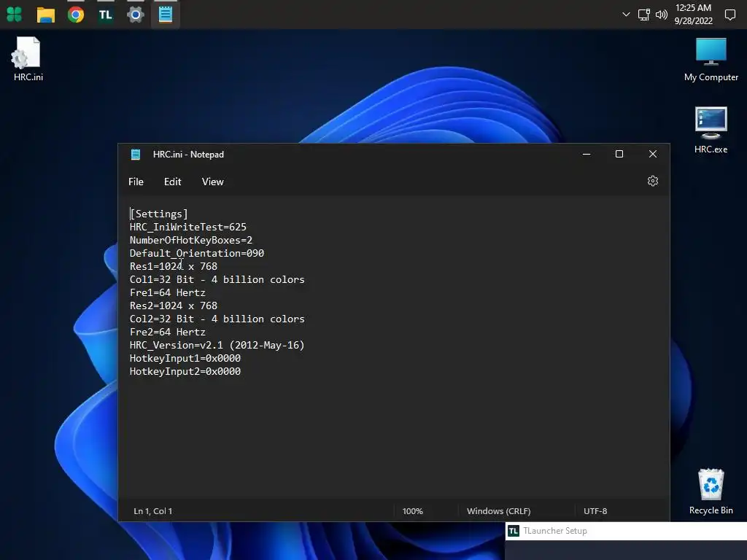Close the HRC.ini Notepad window
This screenshot has height=560, width=747.
coord(653,154)
